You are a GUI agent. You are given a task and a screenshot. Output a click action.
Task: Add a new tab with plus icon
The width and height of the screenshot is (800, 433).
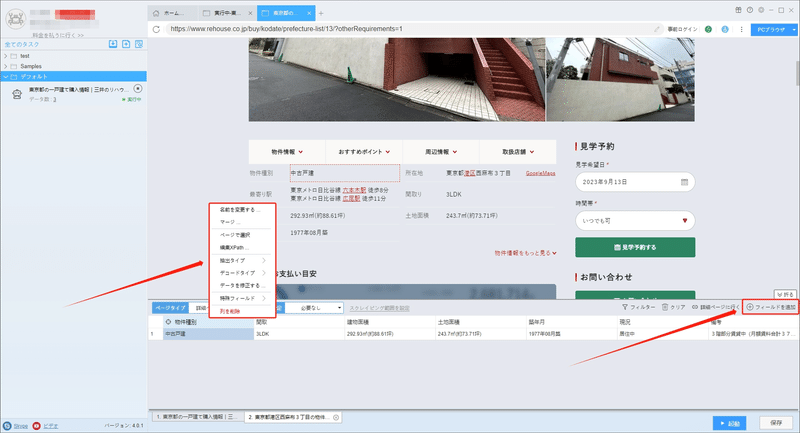tap(321, 13)
